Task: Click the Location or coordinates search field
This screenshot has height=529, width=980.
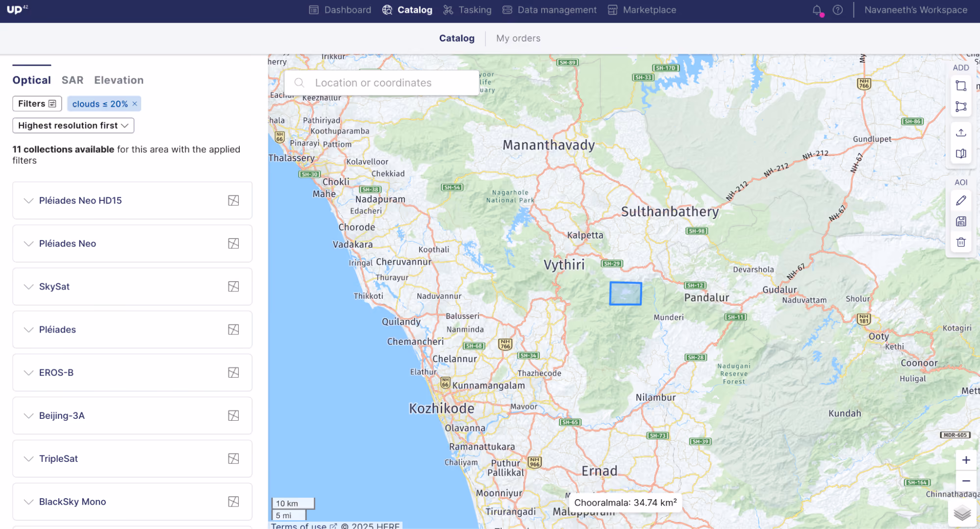Action: pyautogui.click(x=382, y=83)
